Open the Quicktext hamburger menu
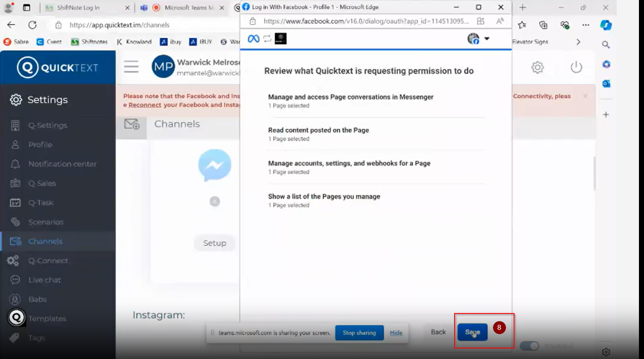The image size is (644, 359). tap(131, 67)
